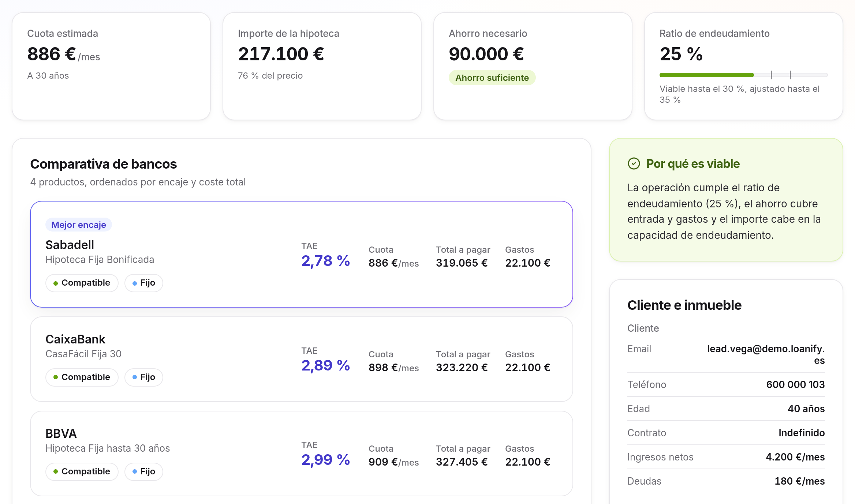
Task: Click the age value 40 años
Action: [806, 409]
